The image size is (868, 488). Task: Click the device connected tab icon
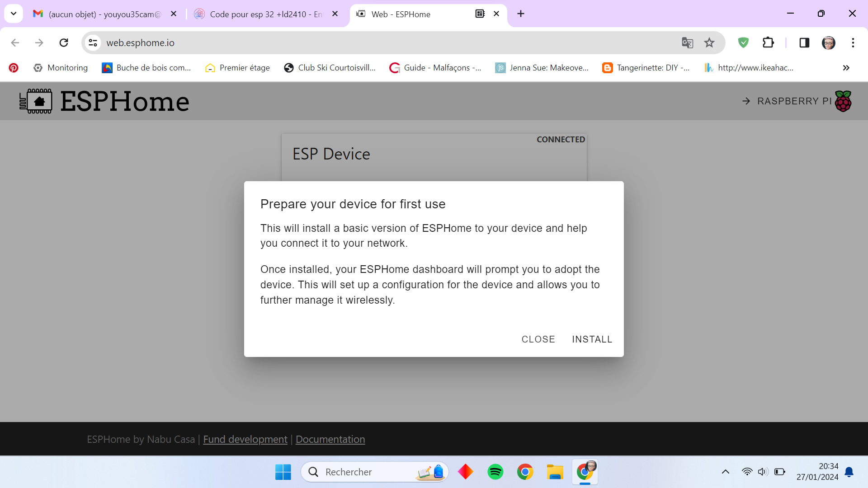click(x=480, y=14)
